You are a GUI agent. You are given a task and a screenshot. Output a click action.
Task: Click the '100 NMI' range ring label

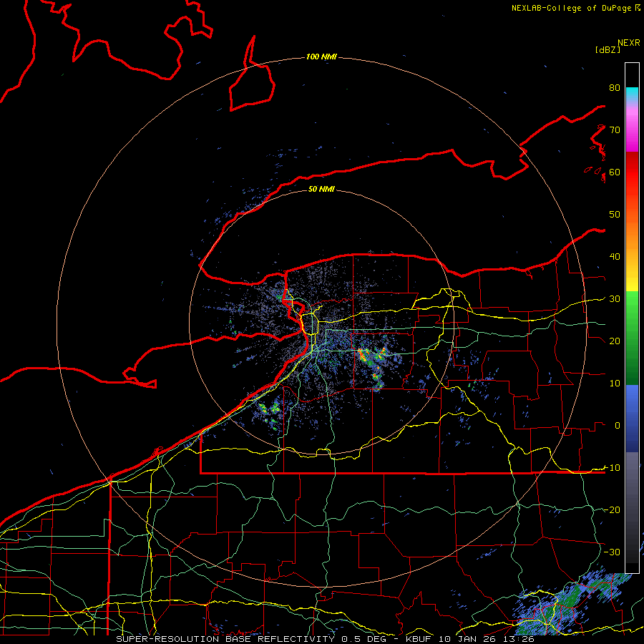[321, 57]
